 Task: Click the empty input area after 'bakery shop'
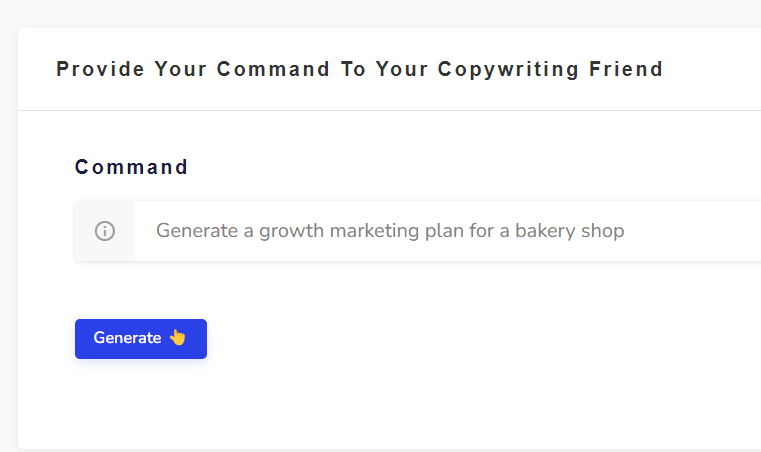click(694, 231)
